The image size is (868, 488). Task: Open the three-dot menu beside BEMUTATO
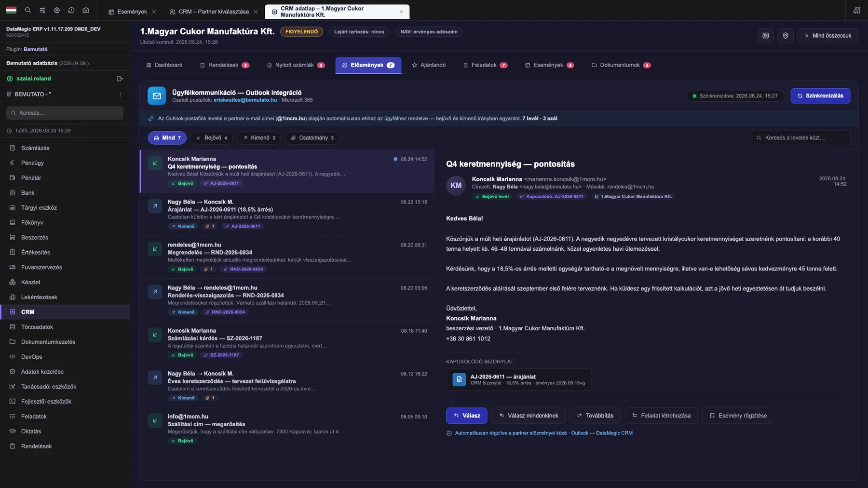121,95
